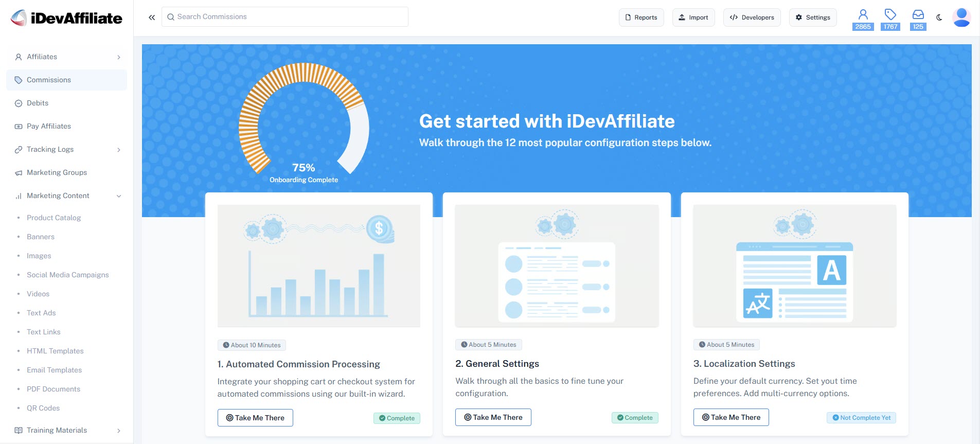Click the Training Materials book icon

19,431
